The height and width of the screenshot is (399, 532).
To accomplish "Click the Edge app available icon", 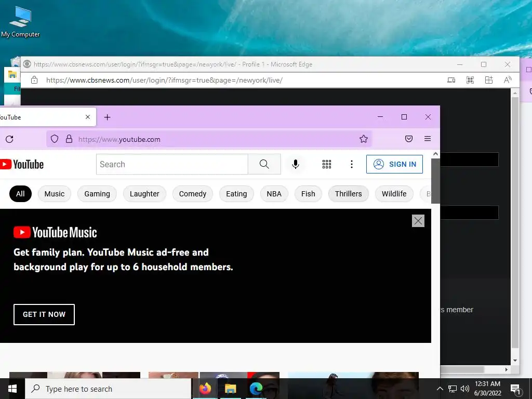I will [451, 80].
